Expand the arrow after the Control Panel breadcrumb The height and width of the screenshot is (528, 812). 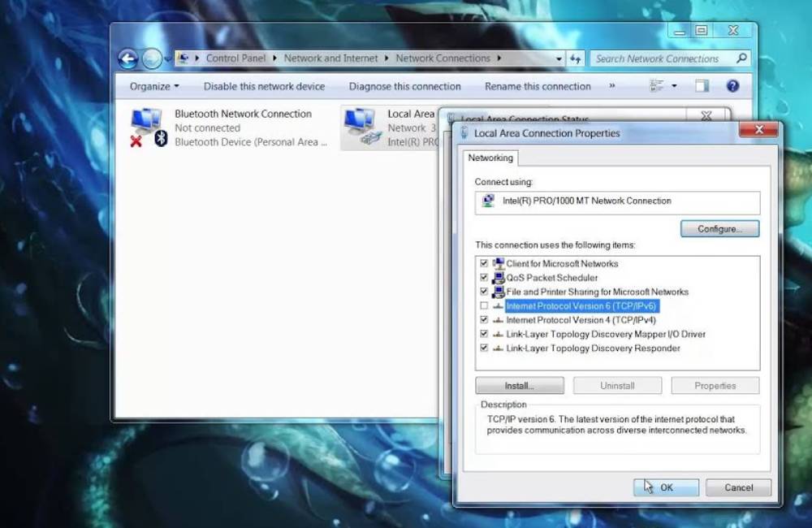click(x=274, y=58)
